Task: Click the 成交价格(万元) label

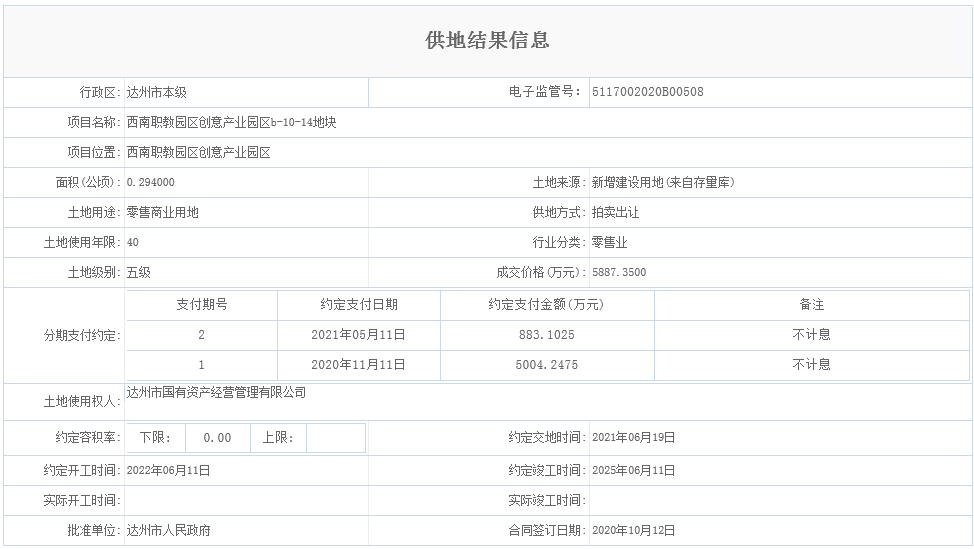Action: [541, 273]
